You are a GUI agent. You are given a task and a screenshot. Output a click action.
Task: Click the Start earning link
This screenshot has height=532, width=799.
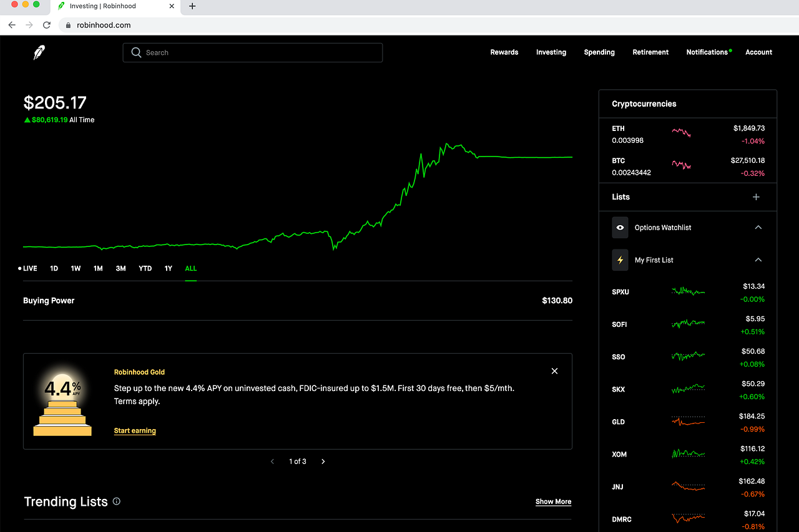(135, 431)
